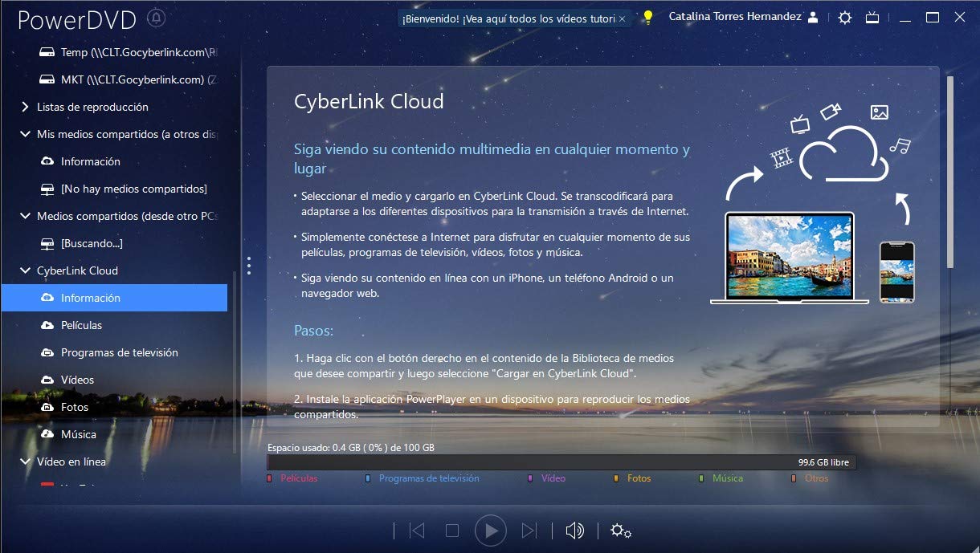Skip to next track

click(x=529, y=531)
